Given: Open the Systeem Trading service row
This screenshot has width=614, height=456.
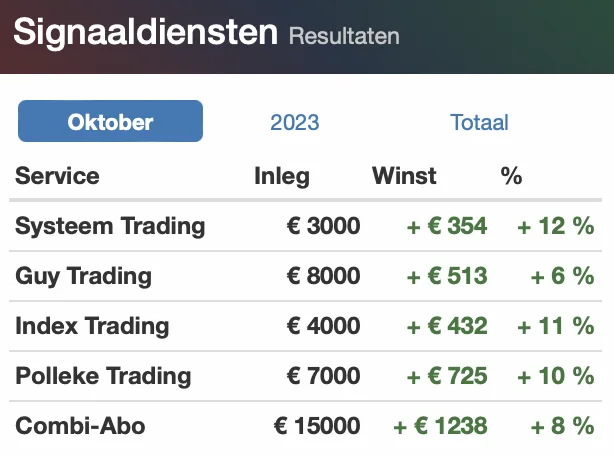Looking at the screenshot, I should click(x=305, y=226).
